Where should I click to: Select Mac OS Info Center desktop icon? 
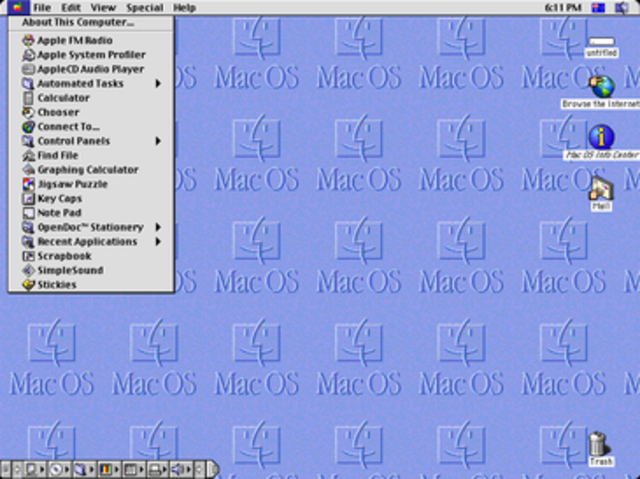[602, 137]
